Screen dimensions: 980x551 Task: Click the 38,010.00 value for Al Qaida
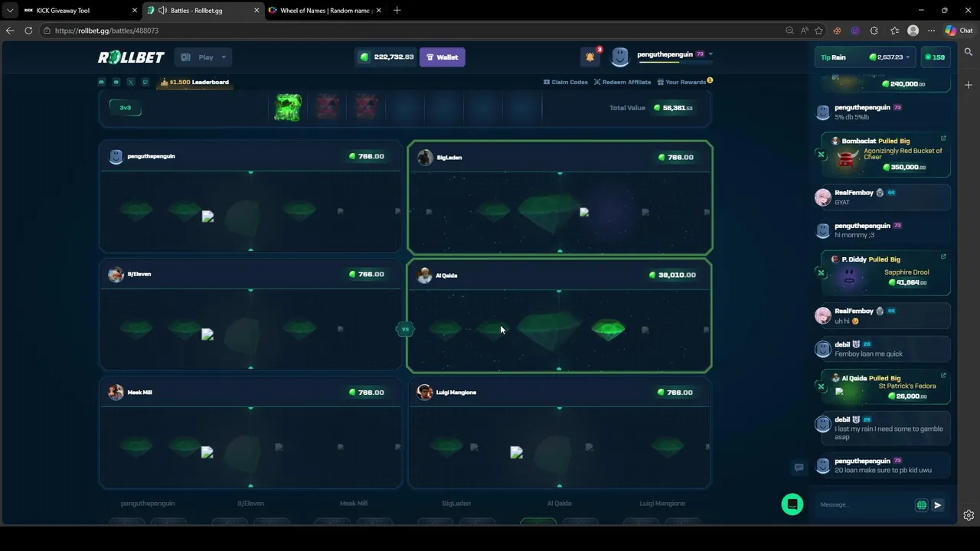[x=672, y=275]
